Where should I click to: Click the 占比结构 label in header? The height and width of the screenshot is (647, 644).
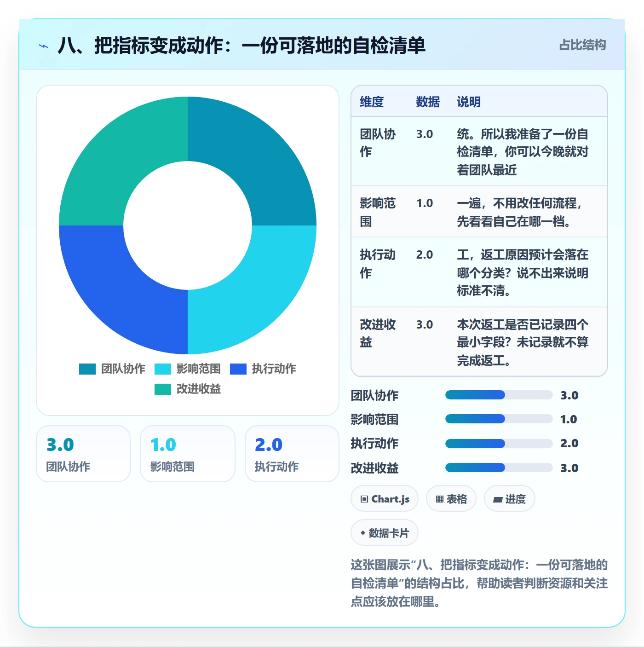(582, 45)
